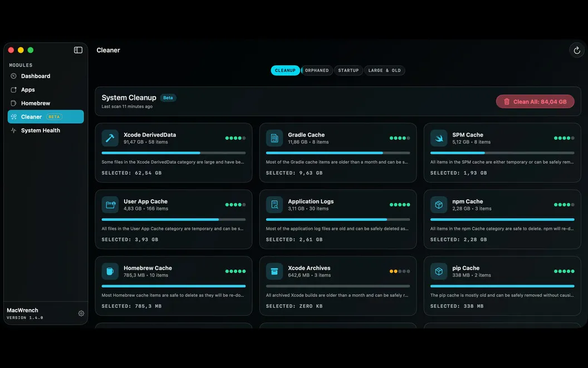This screenshot has width=588, height=368.
Task: Click Clean All: 84,04 GB button
Action: [x=535, y=101]
